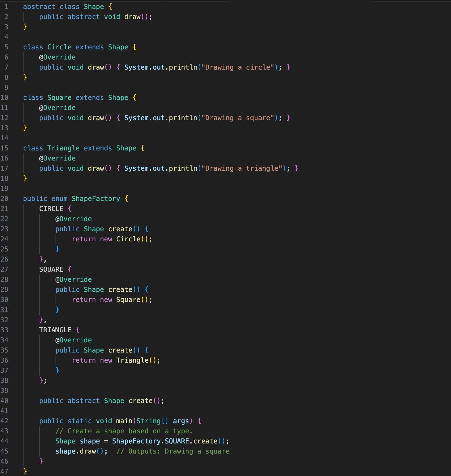Click 'public abstract Shape create();' on line 40
The height and width of the screenshot is (476, 451).
pyautogui.click(x=102, y=401)
